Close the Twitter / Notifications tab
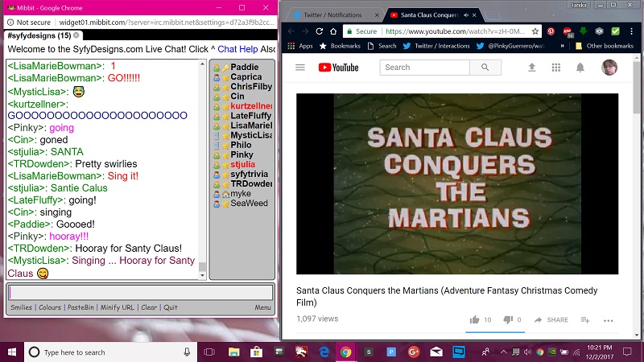 pyautogui.click(x=377, y=15)
